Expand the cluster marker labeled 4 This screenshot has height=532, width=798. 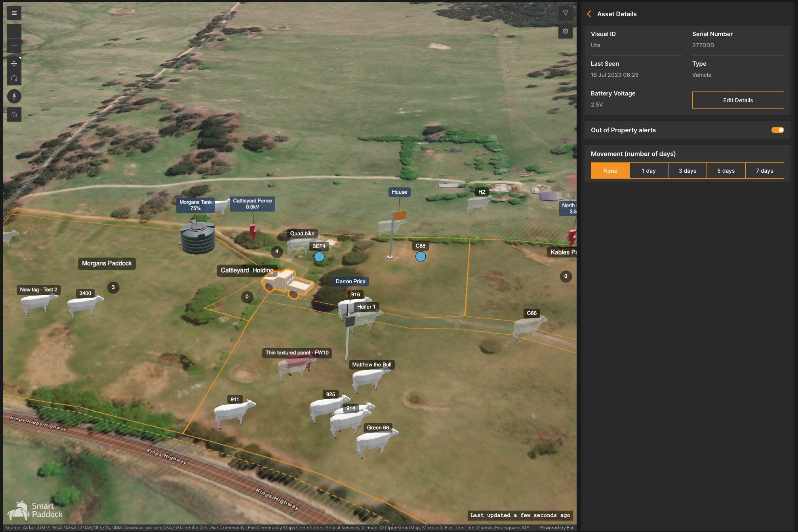(276, 252)
